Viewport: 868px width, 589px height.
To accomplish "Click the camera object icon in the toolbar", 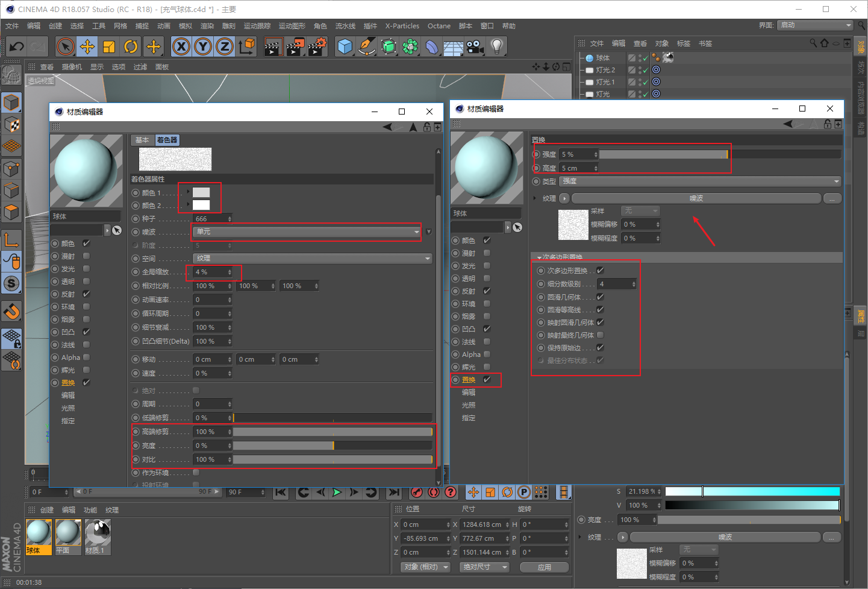I will (475, 46).
